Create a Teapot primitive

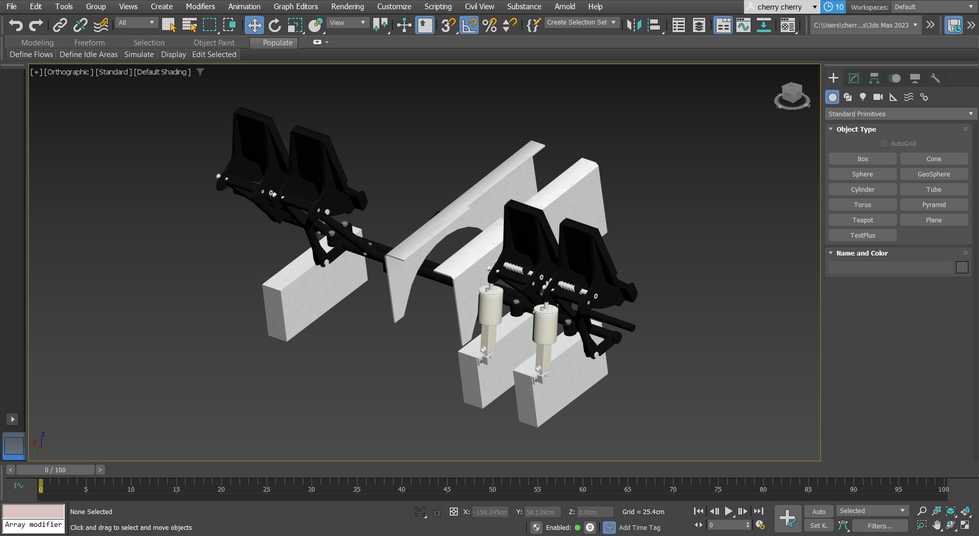pyautogui.click(x=862, y=220)
